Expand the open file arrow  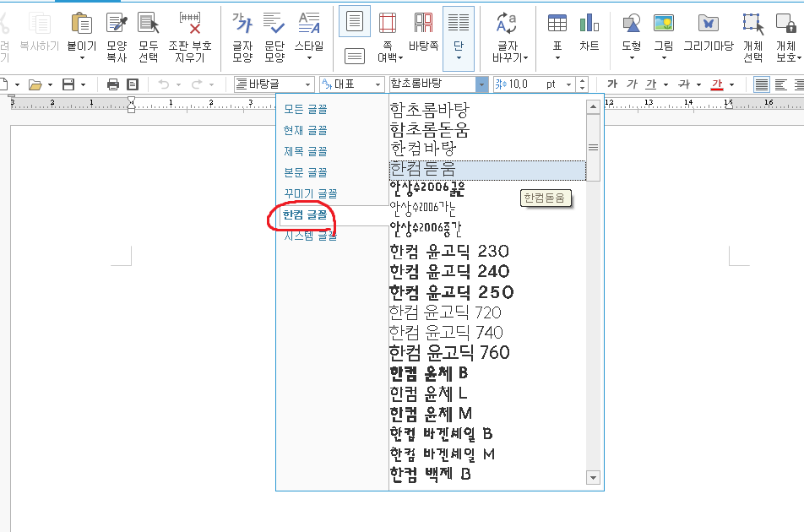click(51, 84)
